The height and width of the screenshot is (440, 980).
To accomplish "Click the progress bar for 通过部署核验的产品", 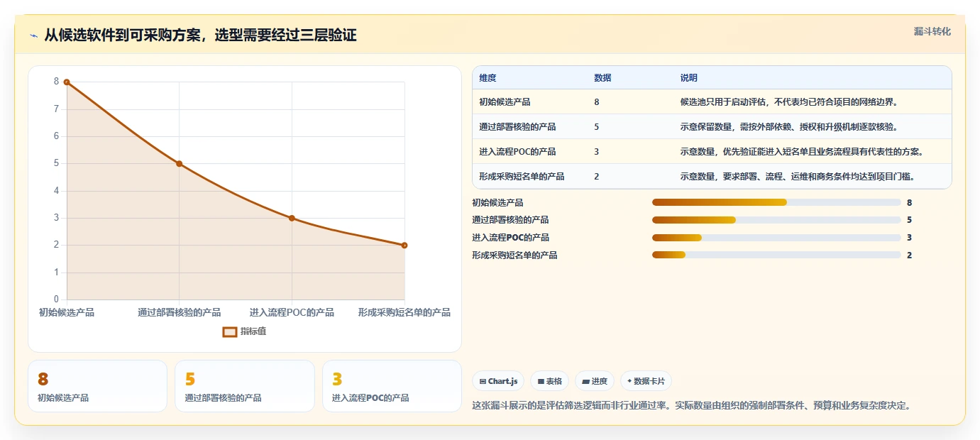I will click(x=776, y=220).
